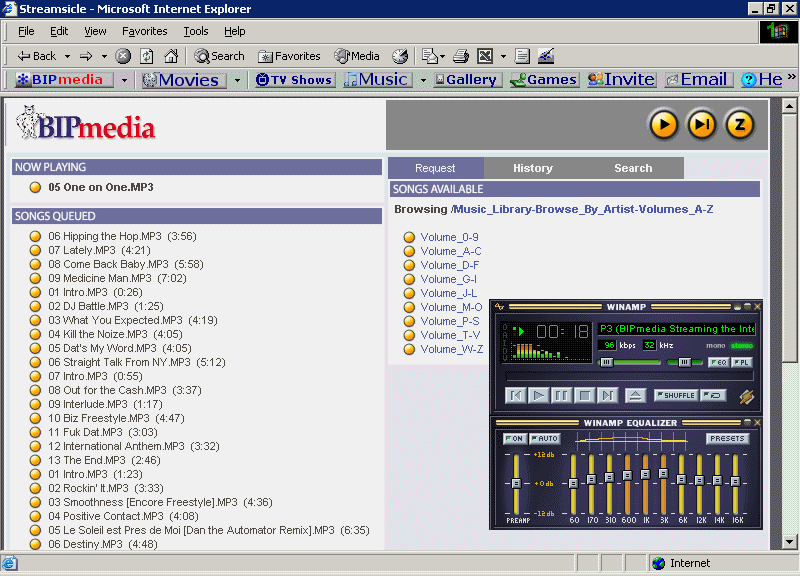Click the Gallery toolbar link
The width and height of the screenshot is (800, 576).
click(466, 80)
